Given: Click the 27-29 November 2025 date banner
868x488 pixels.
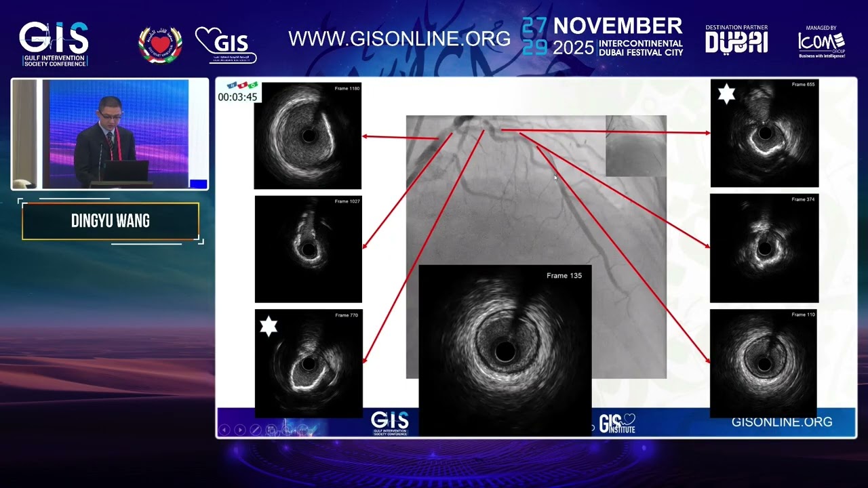Looking at the screenshot, I should [x=602, y=37].
